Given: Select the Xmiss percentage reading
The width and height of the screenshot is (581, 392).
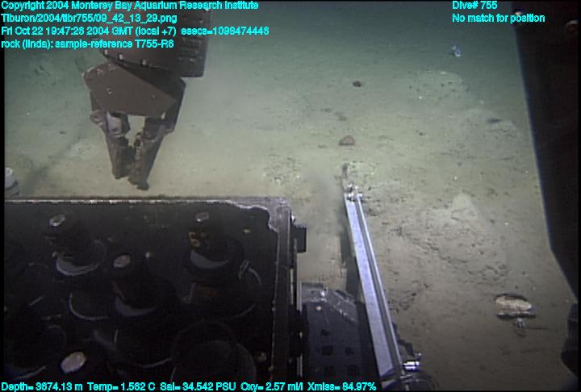Looking at the screenshot, I should (341, 387).
